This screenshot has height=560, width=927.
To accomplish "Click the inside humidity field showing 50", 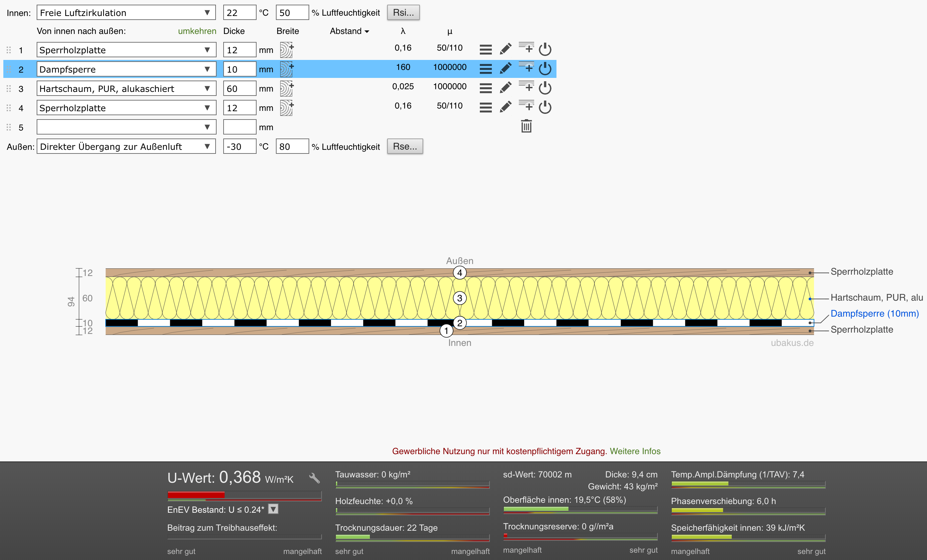I will 292,12.
